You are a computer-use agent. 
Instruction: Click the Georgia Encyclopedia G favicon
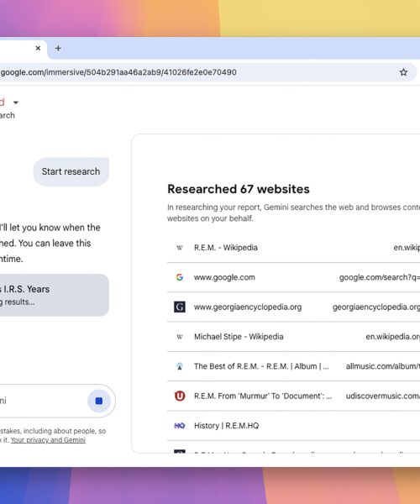pos(180,307)
